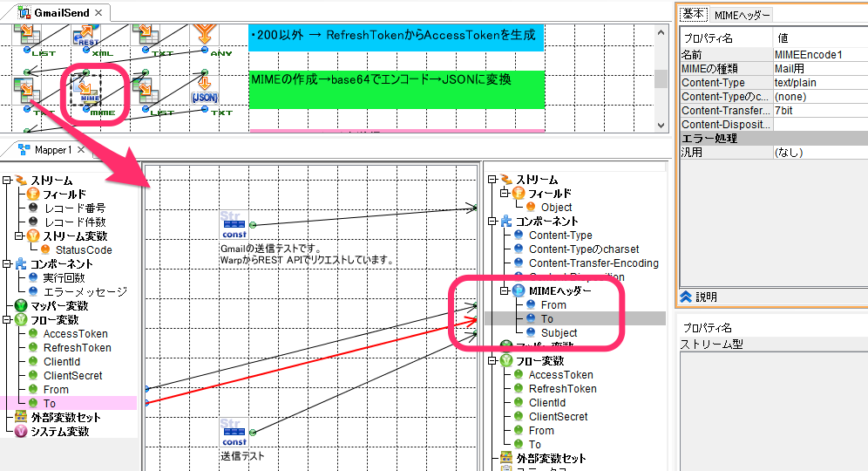Select AccessToken in left flow variables
This screenshot has height=471, width=868.
tap(75, 333)
